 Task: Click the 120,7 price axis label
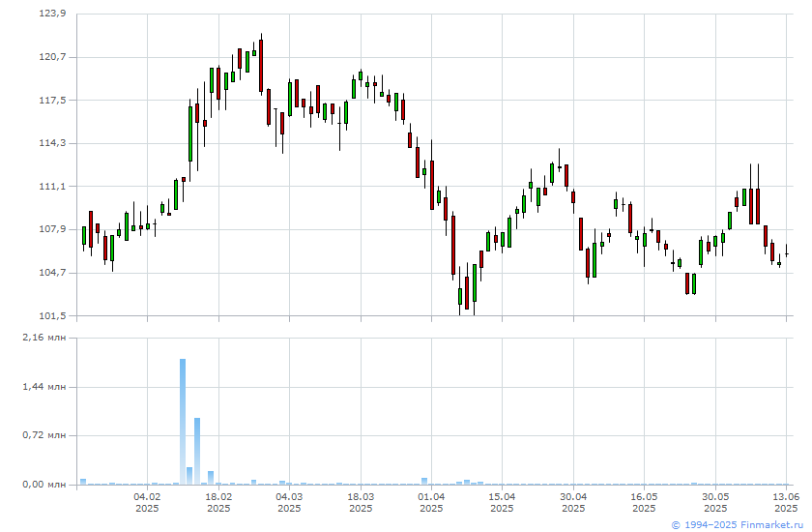53,56
